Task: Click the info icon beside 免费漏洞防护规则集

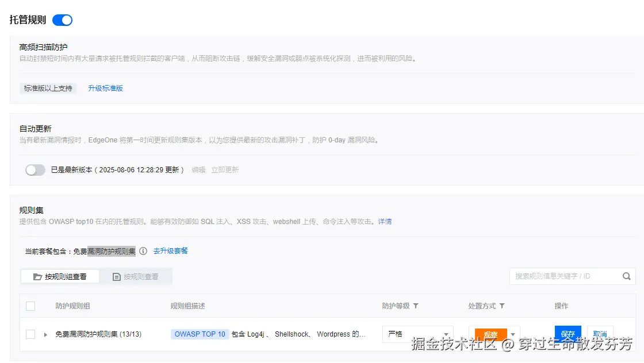Action: pyautogui.click(x=143, y=250)
